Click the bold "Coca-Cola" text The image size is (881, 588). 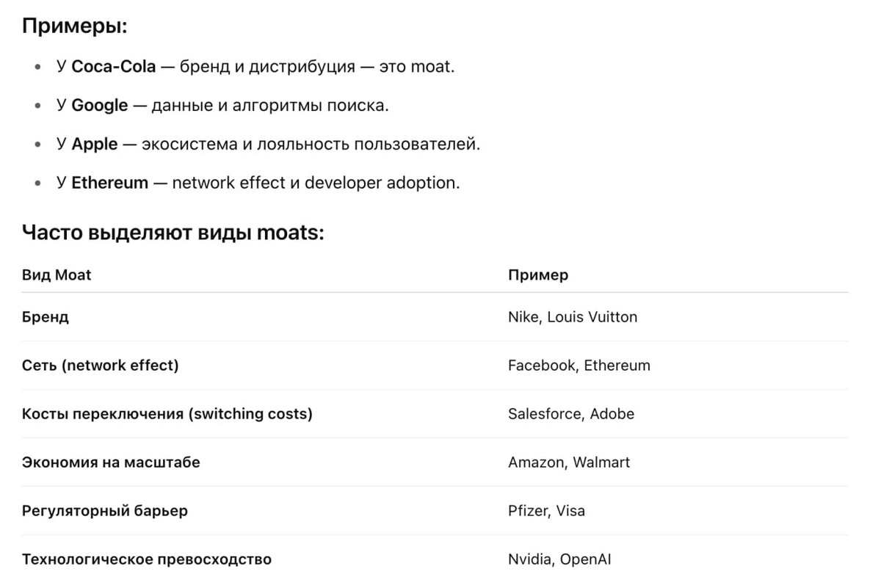114,67
